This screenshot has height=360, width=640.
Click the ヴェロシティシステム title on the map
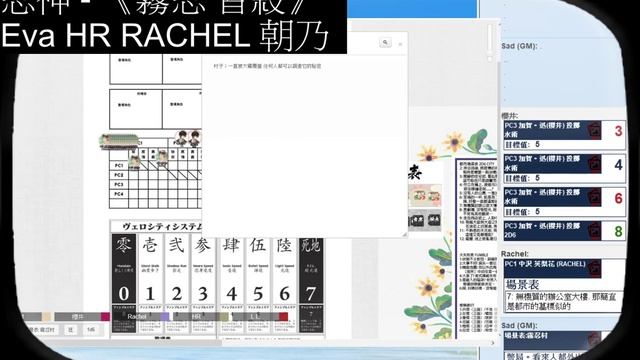tap(162, 227)
